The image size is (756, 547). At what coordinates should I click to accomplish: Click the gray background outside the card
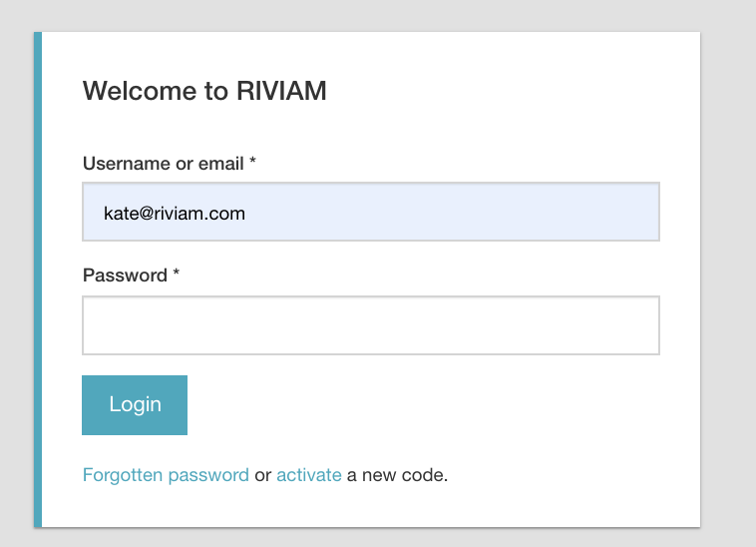coord(728,279)
